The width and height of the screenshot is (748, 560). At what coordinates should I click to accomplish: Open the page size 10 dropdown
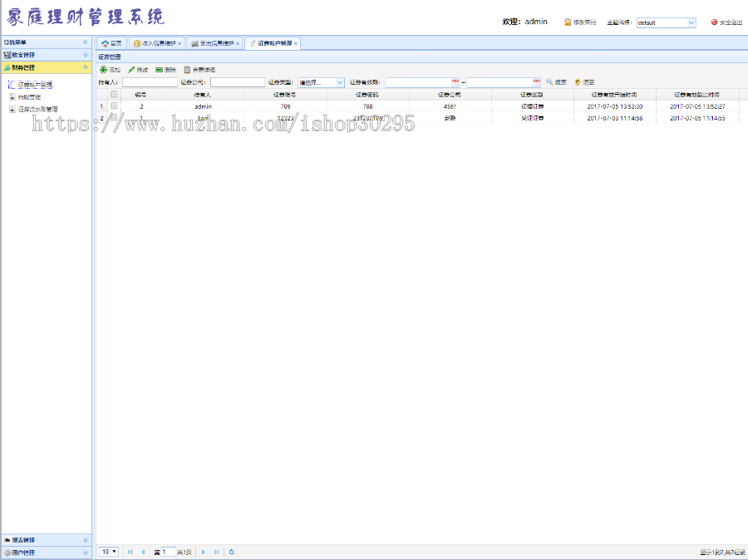[x=108, y=552]
